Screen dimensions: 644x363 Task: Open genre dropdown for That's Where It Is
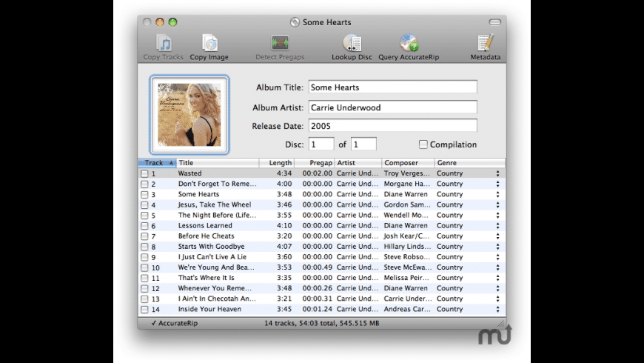[497, 278]
